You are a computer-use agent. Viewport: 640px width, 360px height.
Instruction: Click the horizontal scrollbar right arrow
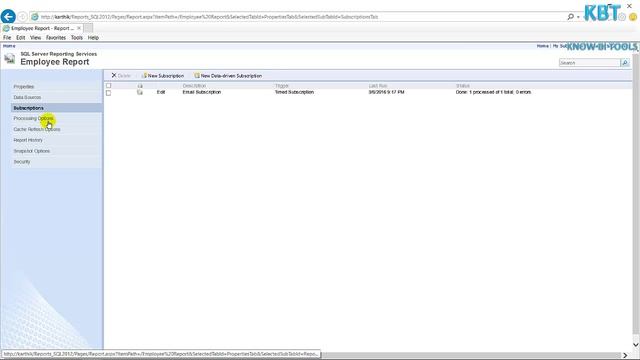(x=625, y=356)
